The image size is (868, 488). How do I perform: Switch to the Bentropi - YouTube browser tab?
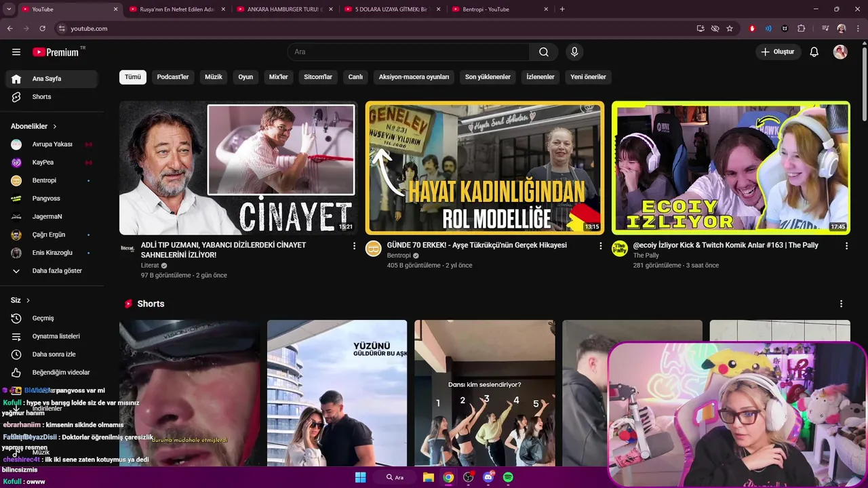(x=500, y=9)
